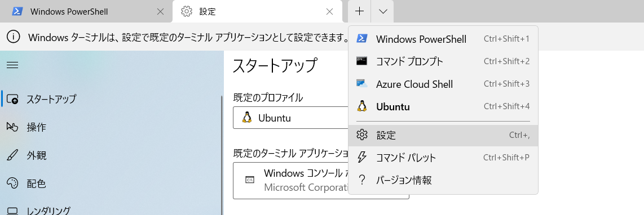Click the 既定のプロファイル label
The height and width of the screenshot is (215, 644).
[x=268, y=98]
